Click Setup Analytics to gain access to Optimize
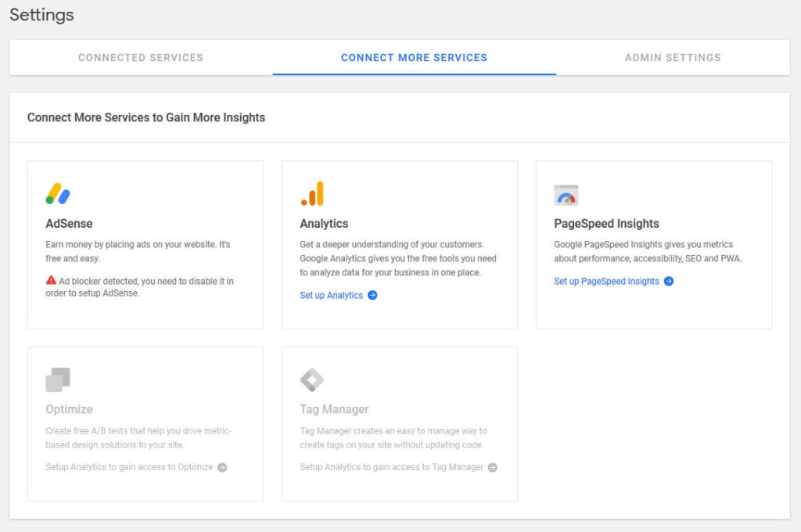This screenshot has width=801, height=532. click(x=129, y=467)
